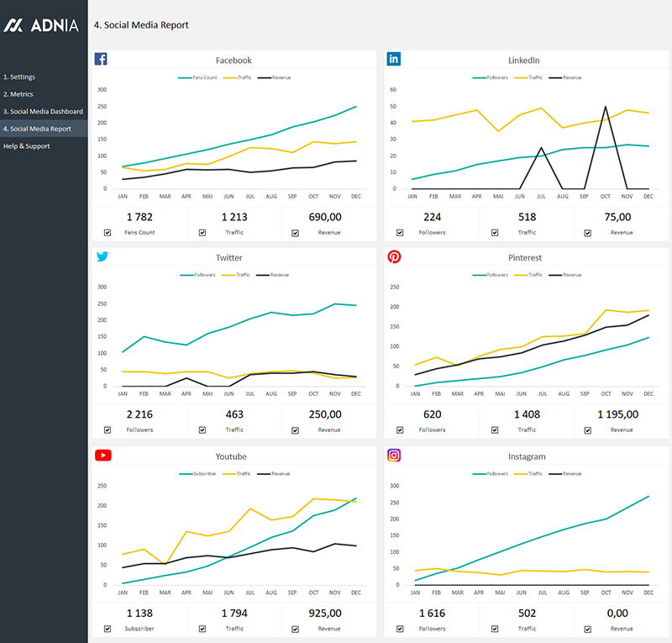The image size is (672, 643).
Task: Hide Pinterest Revenue using its checkbox
Action: [587, 430]
